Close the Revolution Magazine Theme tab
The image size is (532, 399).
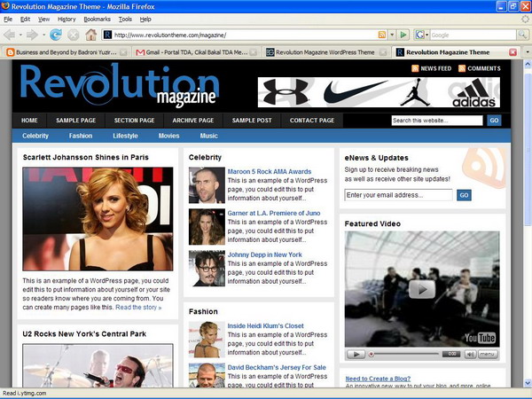pyautogui.click(x=512, y=52)
